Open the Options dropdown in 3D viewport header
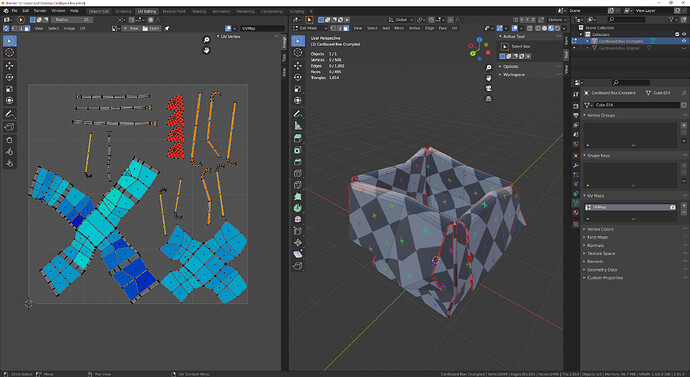Image resolution: width=690 pixels, height=377 pixels. (x=557, y=20)
